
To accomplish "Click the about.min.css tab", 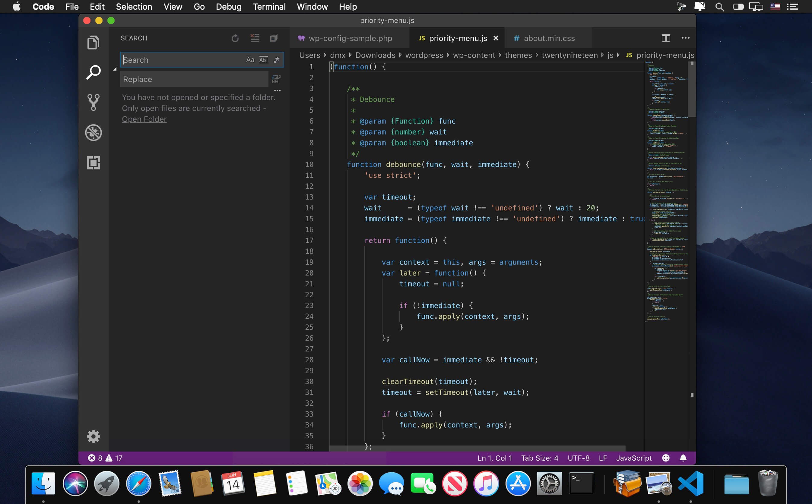I will point(548,38).
